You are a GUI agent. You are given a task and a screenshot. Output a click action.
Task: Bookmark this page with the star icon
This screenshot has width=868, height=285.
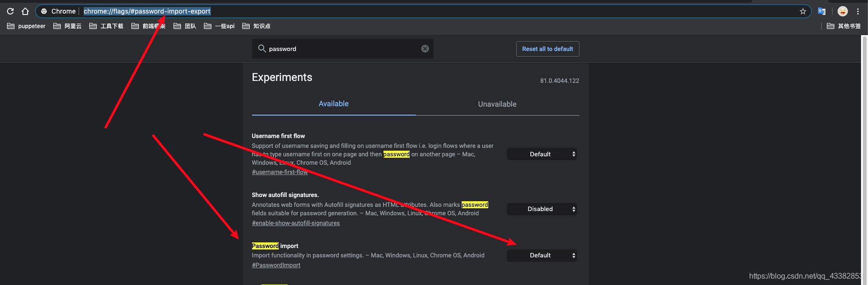coord(803,11)
